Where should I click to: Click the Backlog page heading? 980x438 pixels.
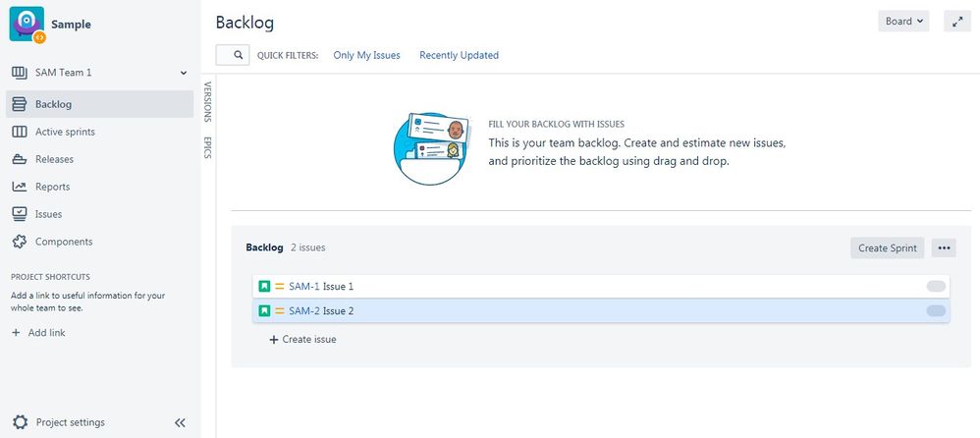[245, 23]
